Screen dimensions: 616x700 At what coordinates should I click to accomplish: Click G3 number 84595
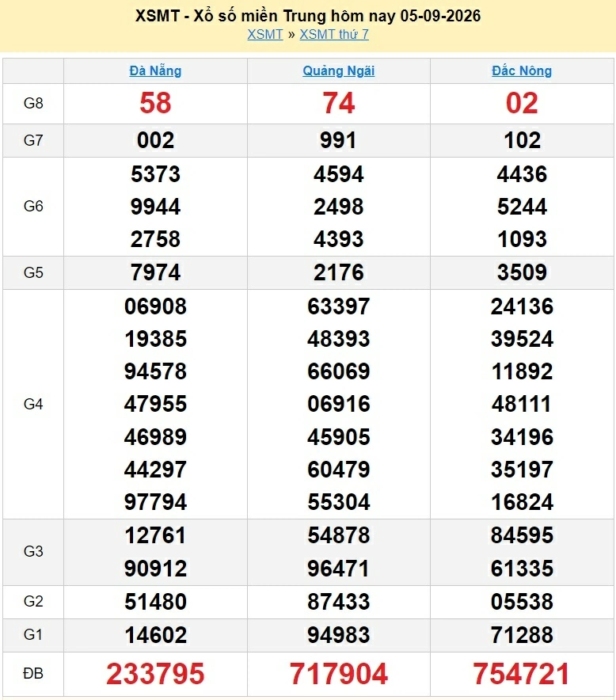(x=522, y=535)
